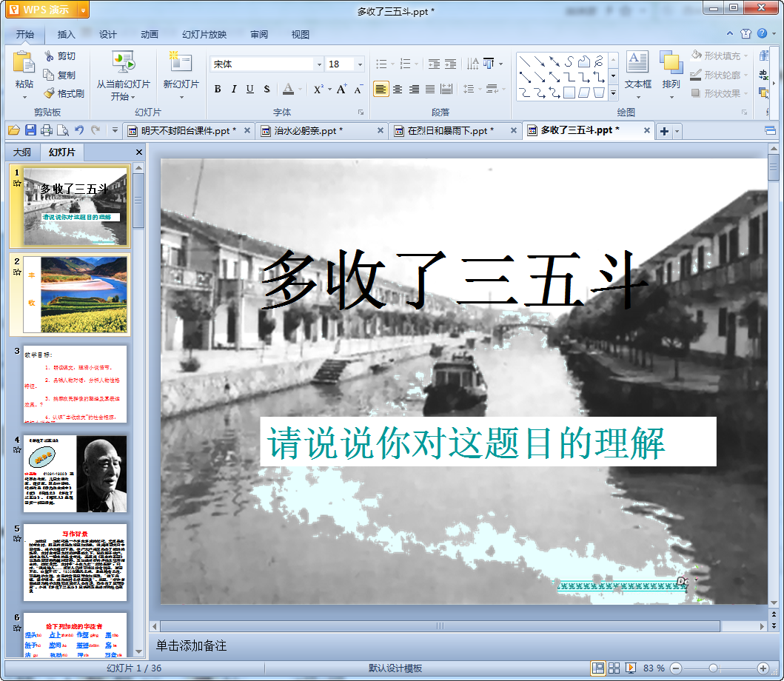Toggle text Shadow formatting
Viewport: 784px width, 681px height.
click(x=267, y=89)
